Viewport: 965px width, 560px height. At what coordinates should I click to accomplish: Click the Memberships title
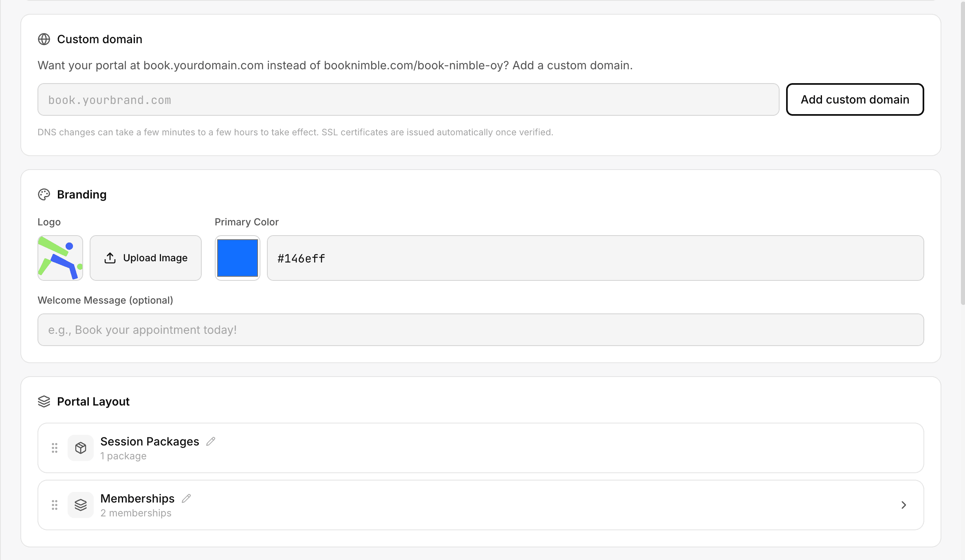point(137,498)
